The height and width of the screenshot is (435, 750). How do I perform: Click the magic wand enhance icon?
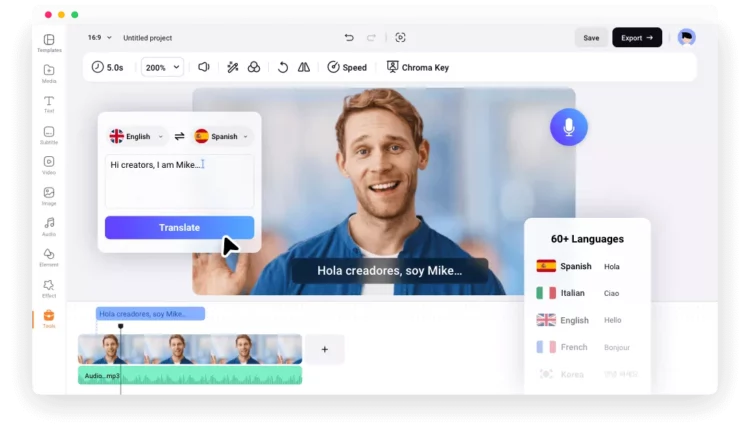tap(232, 67)
